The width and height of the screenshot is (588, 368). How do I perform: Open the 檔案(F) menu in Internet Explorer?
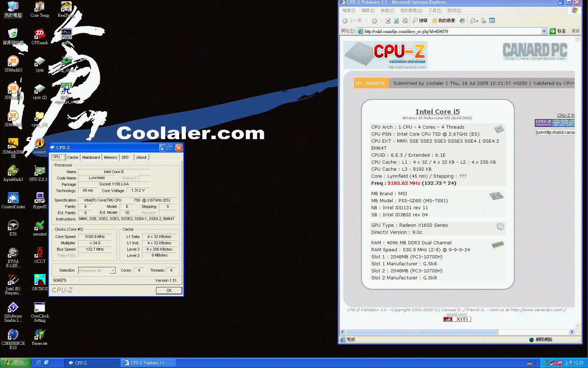point(349,11)
